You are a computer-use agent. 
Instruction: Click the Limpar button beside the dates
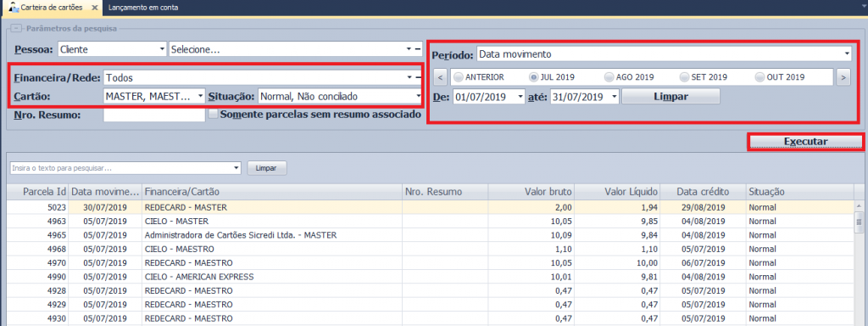pyautogui.click(x=671, y=97)
